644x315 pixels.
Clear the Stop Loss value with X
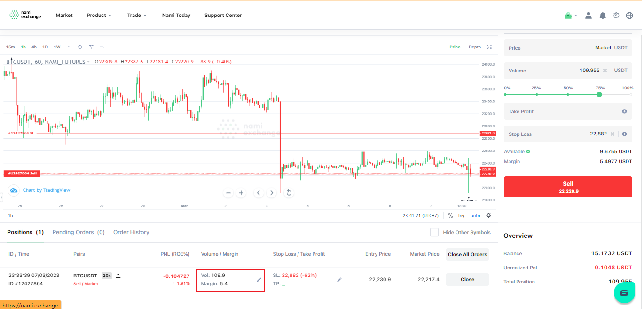[612, 134]
